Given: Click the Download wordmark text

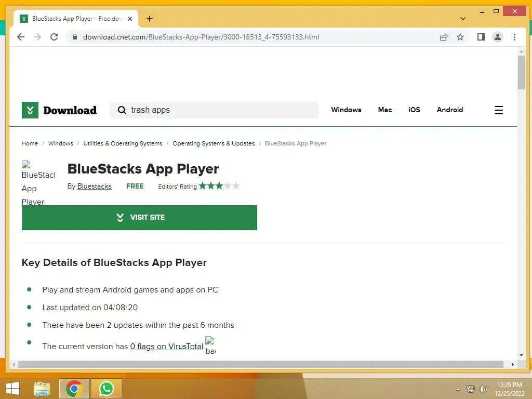Looking at the screenshot, I should tap(70, 110).
